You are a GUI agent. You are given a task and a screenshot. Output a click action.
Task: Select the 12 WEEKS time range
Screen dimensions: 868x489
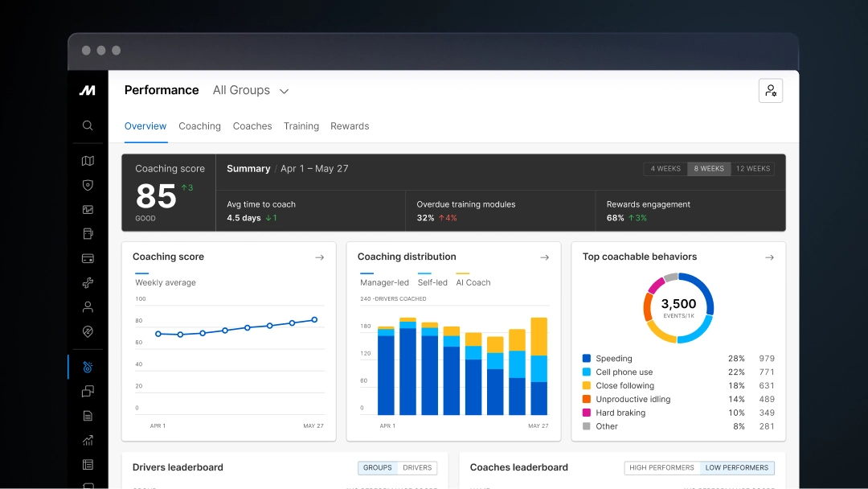(753, 169)
